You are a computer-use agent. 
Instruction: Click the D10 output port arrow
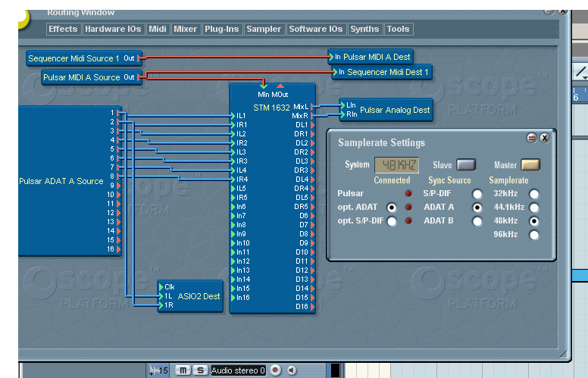312,252
